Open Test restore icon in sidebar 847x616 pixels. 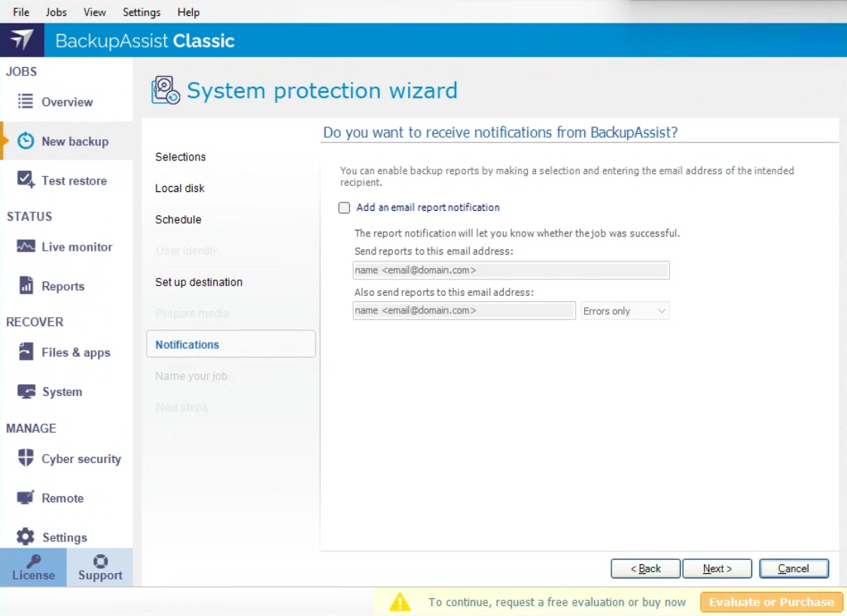click(26, 180)
